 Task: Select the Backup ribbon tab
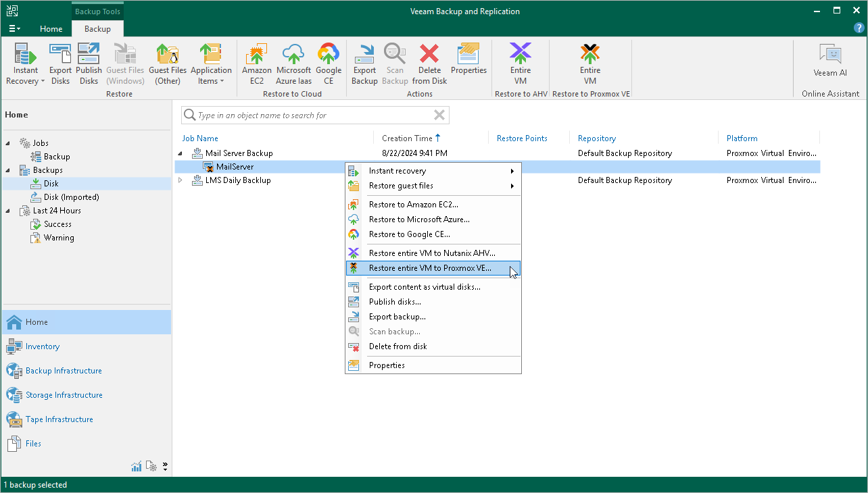(97, 28)
